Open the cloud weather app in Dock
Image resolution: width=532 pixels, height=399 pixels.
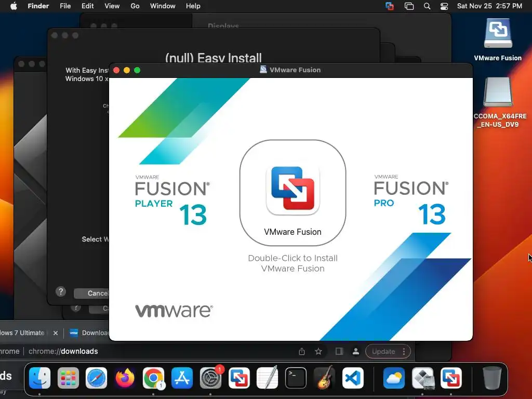[x=394, y=378]
